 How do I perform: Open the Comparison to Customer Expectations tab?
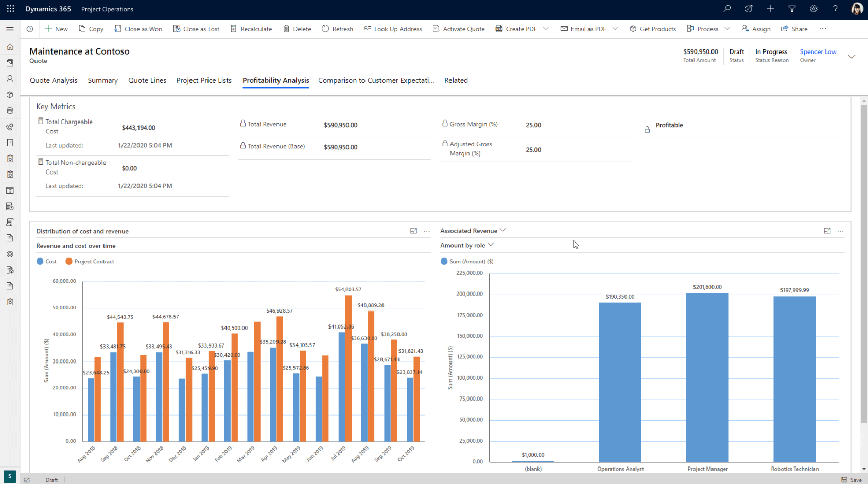tap(376, 80)
